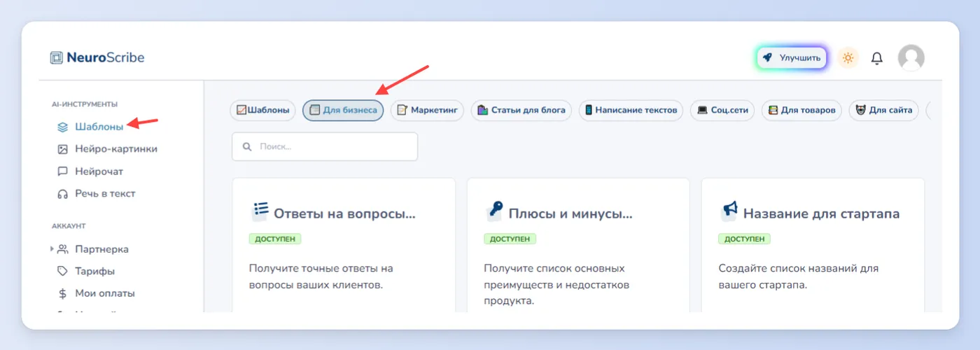The image size is (980, 350).
Task: Select the Для бизнеса category chip
Action: point(343,111)
